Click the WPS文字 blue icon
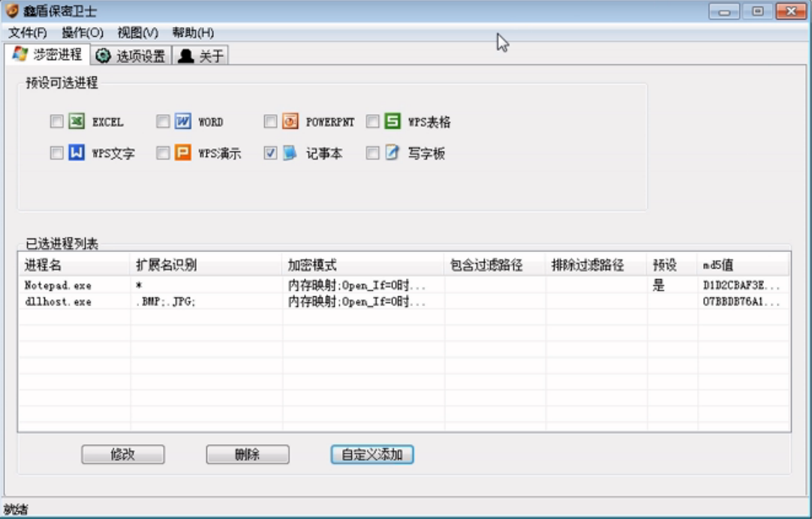812x519 pixels. pyautogui.click(x=77, y=153)
